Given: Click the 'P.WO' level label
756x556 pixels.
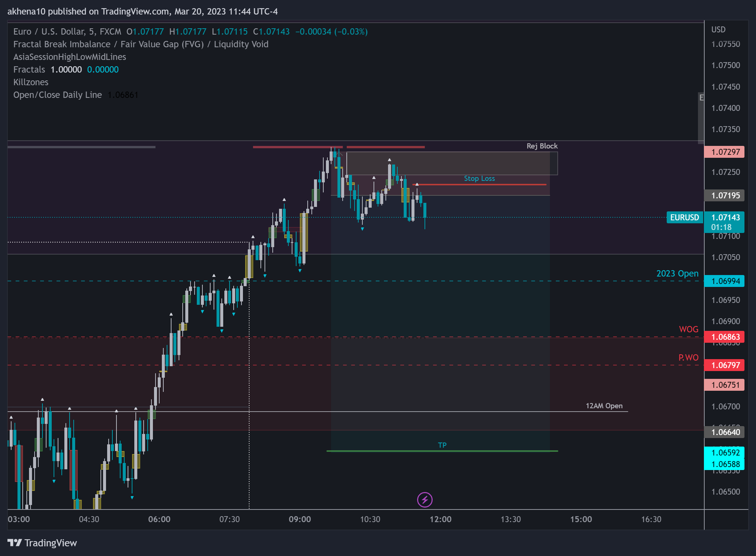Looking at the screenshot, I should tap(688, 358).
